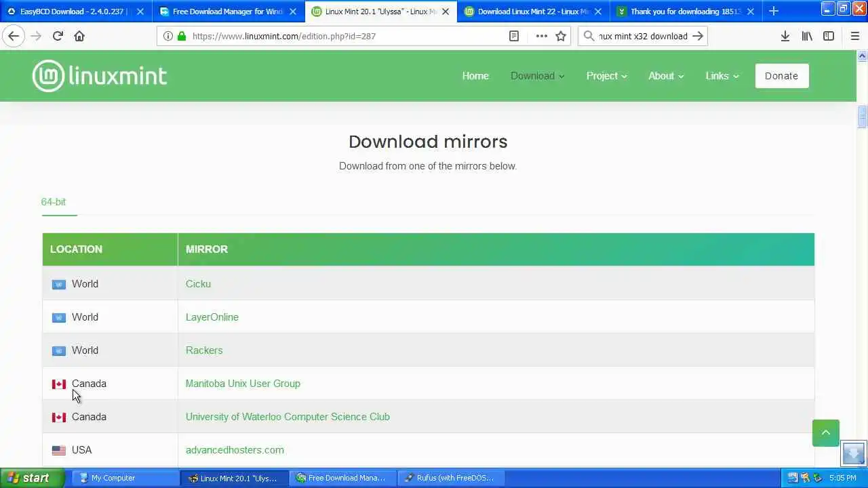Viewport: 868px width, 488px height.
Task: Click the green padlock security icon
Action: [x=181, y=36]
